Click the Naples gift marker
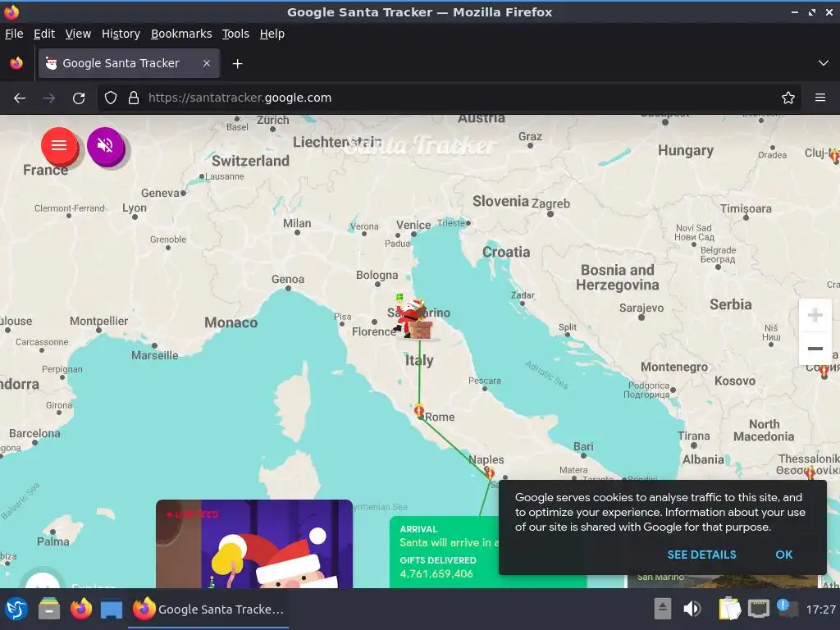840x630 pixels. coord(490,472)
